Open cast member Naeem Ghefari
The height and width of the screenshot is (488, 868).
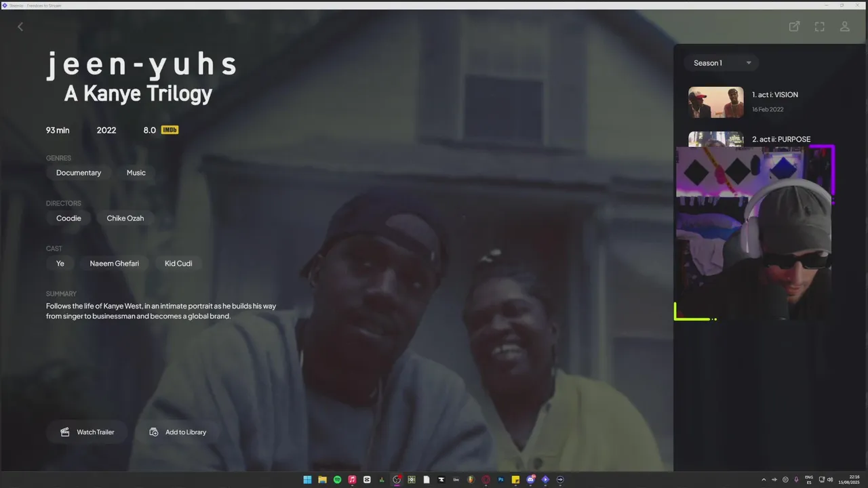click(115, 264)
